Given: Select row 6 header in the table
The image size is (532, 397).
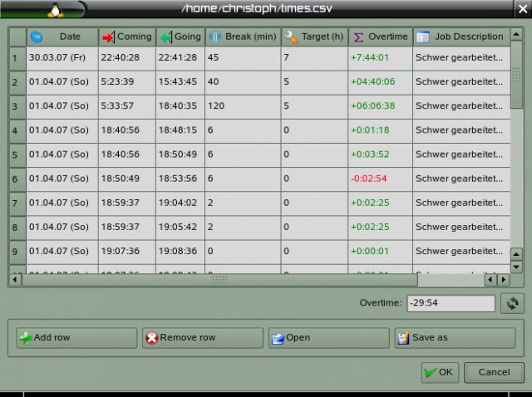Looking at the screenshot, I should click(x=14, y=179).
